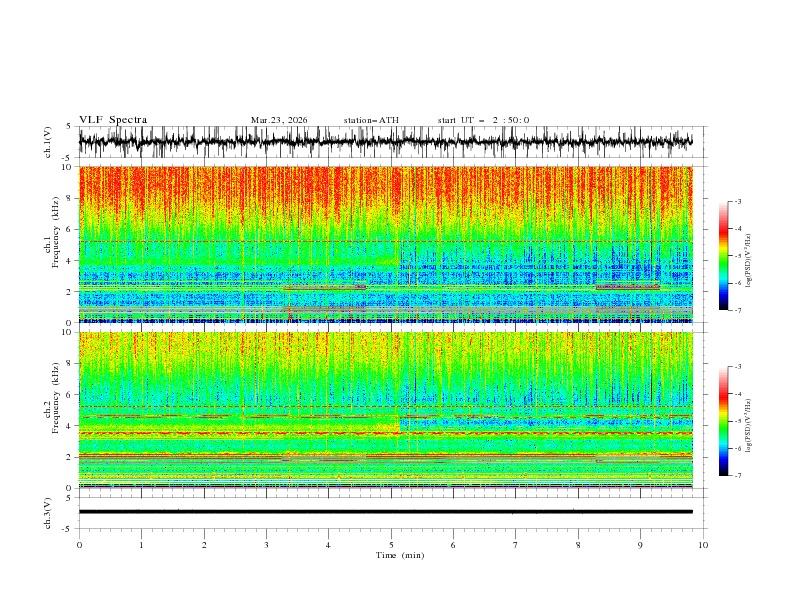
Task: Click the 'station=ATH' header text
Action: [x=371, y=120]
